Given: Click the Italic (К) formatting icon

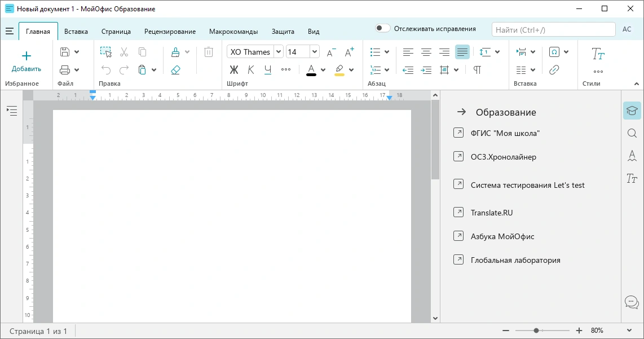Looking at the screenshot, I should coord(251,70).
